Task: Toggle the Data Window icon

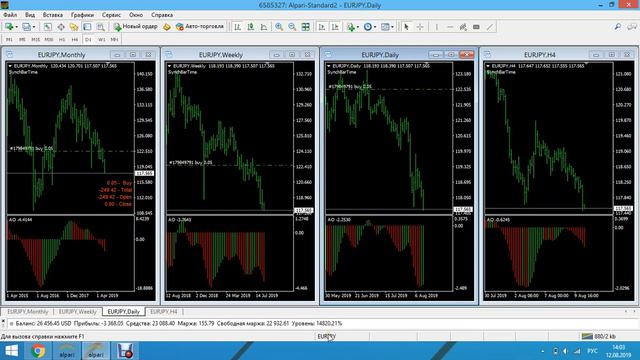Action: click(x=61, y=27)
